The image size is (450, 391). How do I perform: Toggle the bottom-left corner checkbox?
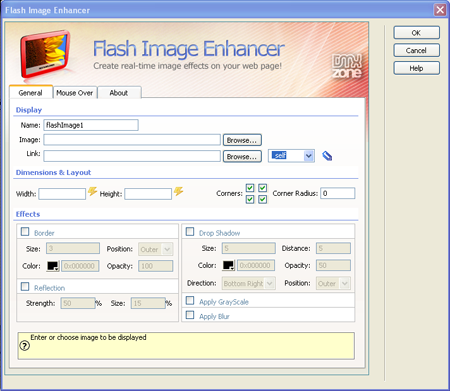[250, 199]
